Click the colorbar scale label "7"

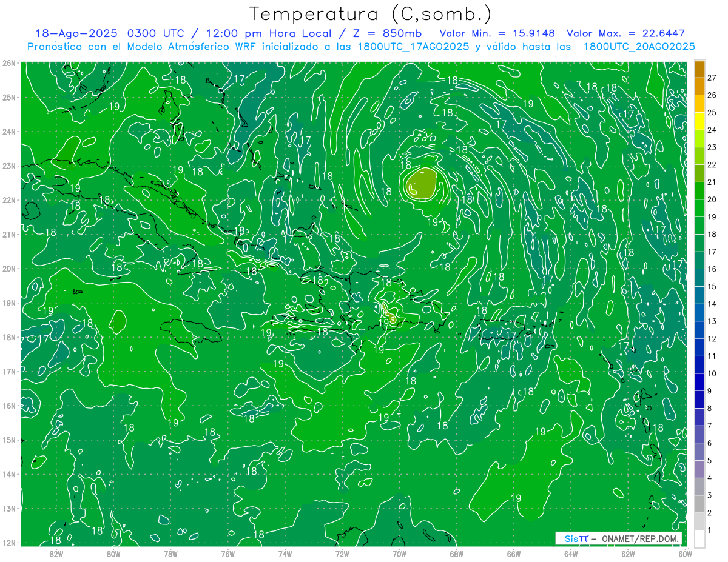click(x=710, y=426)
